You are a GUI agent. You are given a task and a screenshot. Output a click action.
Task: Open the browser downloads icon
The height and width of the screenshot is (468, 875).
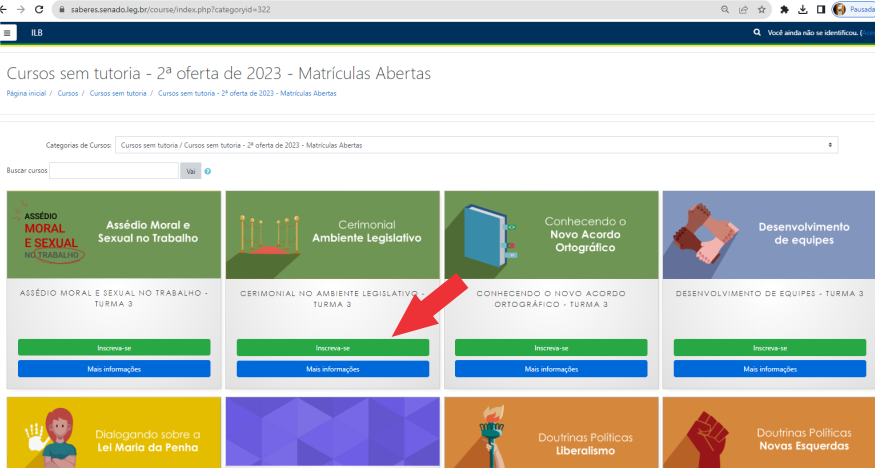(x=802, y=9)
